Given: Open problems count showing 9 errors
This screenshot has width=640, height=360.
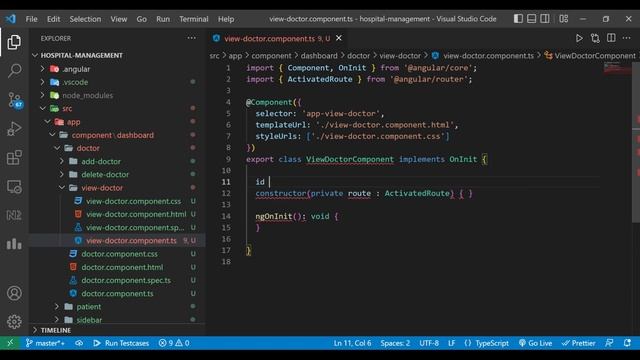Looking at the screenshot, I should point(174,343).
